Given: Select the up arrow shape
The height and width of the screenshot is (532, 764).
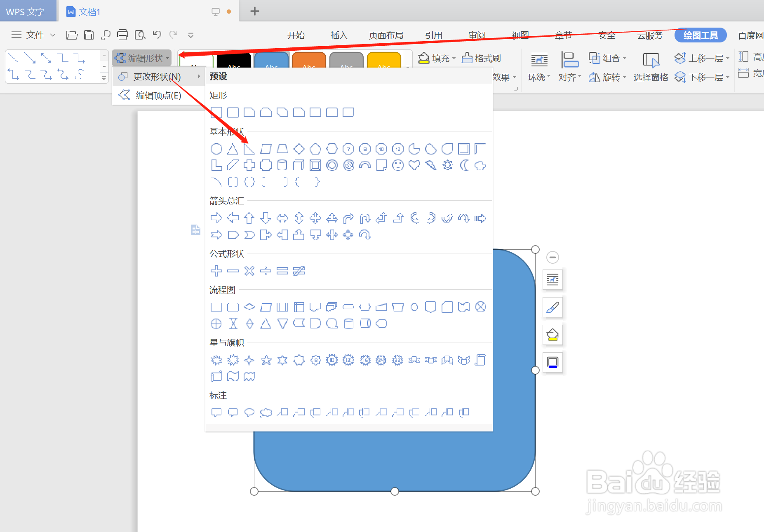Looking at the screenshot, I should pos(249,218).
